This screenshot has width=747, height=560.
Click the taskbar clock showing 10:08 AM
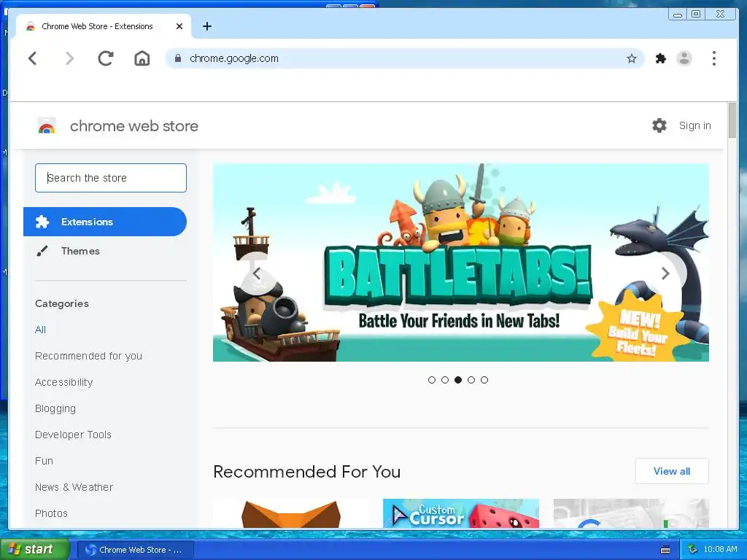pyautogui.click(x=720, y=550)
